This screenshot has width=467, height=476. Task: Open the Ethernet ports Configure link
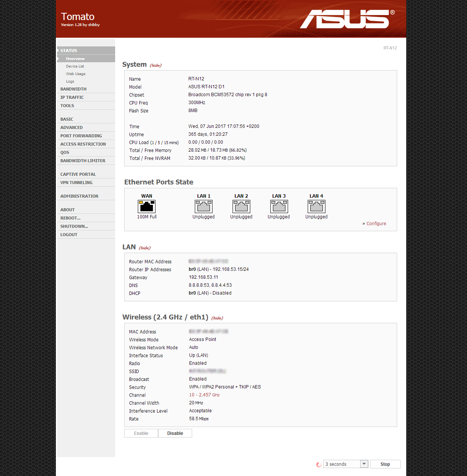(x=376, y=224)
